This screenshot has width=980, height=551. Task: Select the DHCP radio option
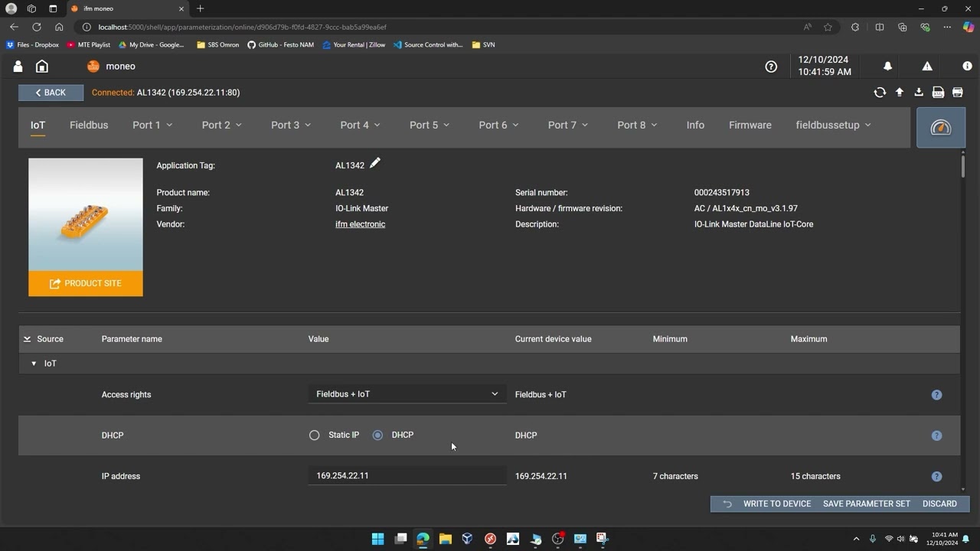click(x=377, y=435)
